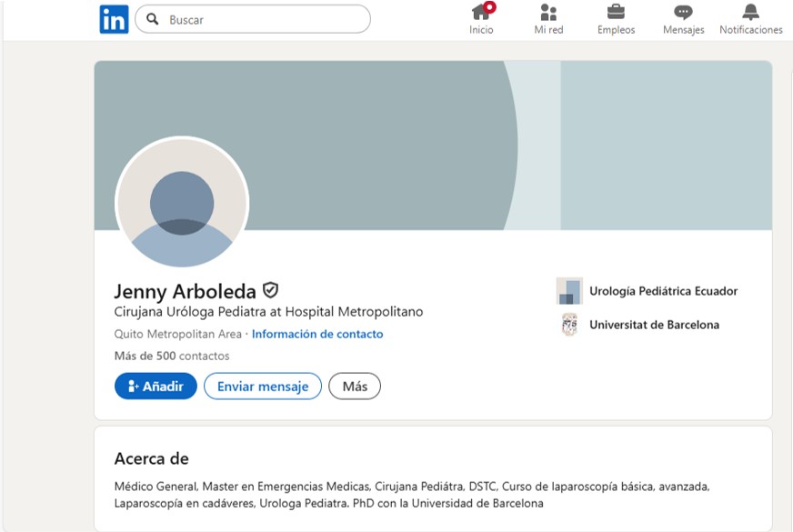Open the Información de contacto link

[317, 334]
